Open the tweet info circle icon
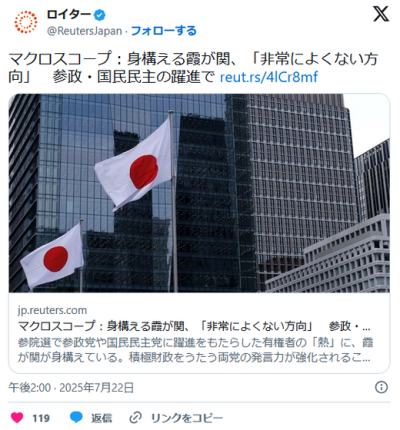This screenshot has width=400, height=430. (x=381, y=387)
